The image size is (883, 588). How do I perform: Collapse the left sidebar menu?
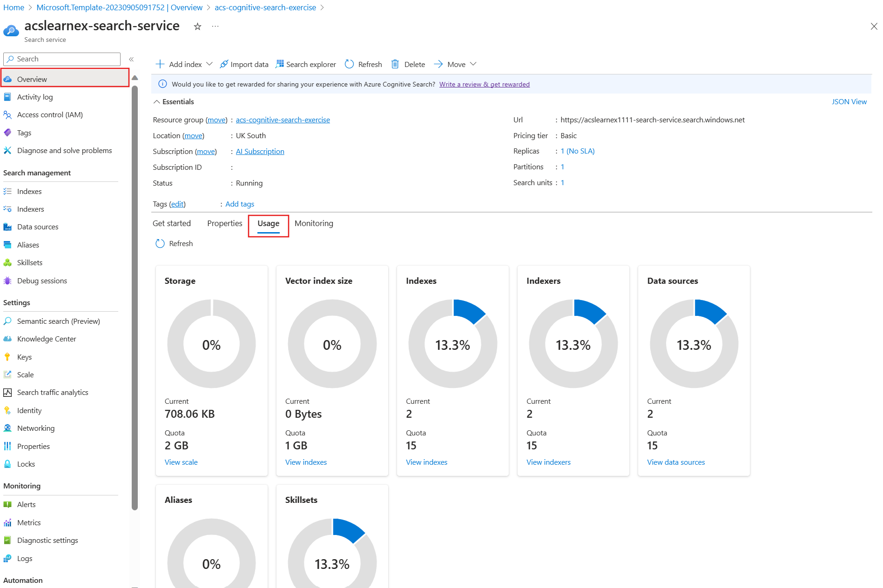[x=131, y=59]
